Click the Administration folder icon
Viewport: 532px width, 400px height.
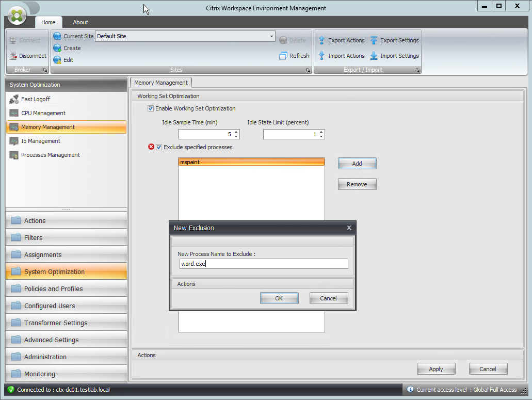(16, 357)
